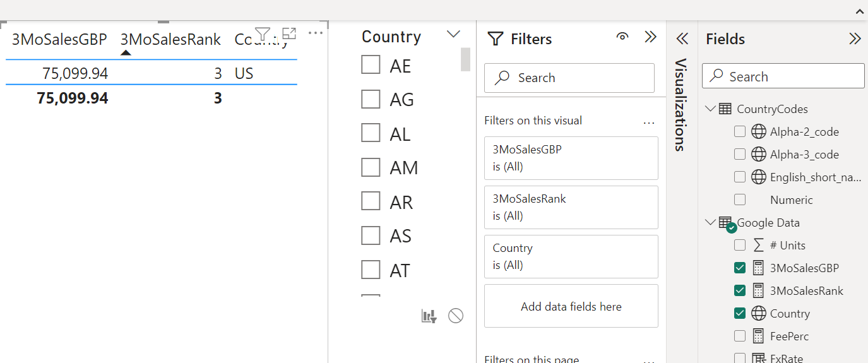
Task: Tick the Alpha-3_code field checkbox
Action: (740, 154)
